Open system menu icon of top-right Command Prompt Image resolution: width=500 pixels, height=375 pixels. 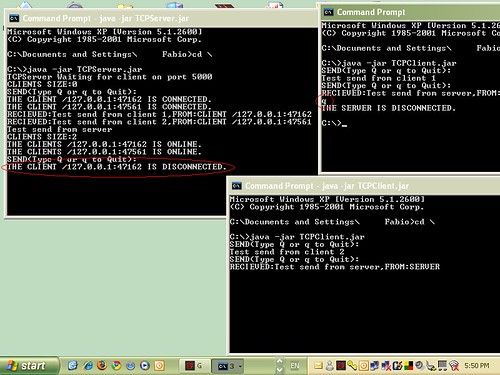click(328, 12)
